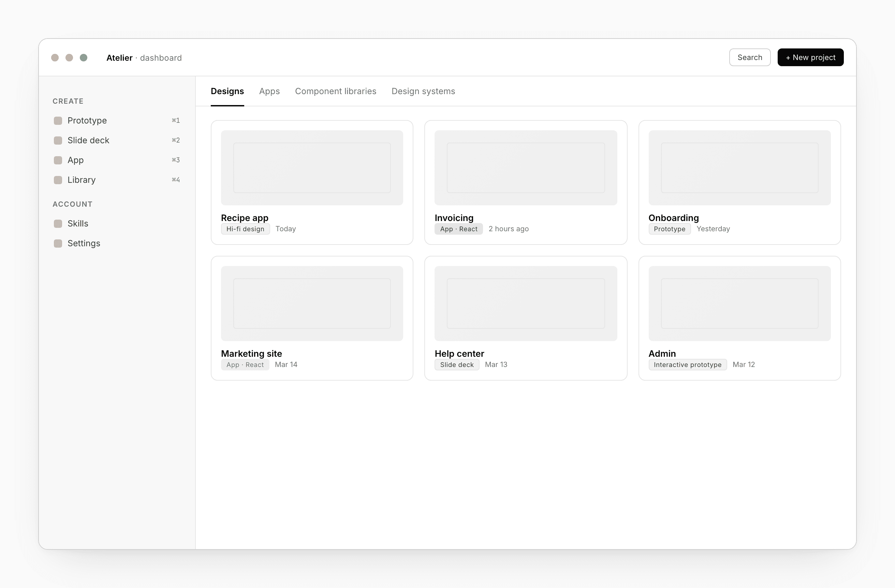Screen dimensions: 895x588
Task: Open the Invoicing thumbnail preview
Action: tap(526, 168)
